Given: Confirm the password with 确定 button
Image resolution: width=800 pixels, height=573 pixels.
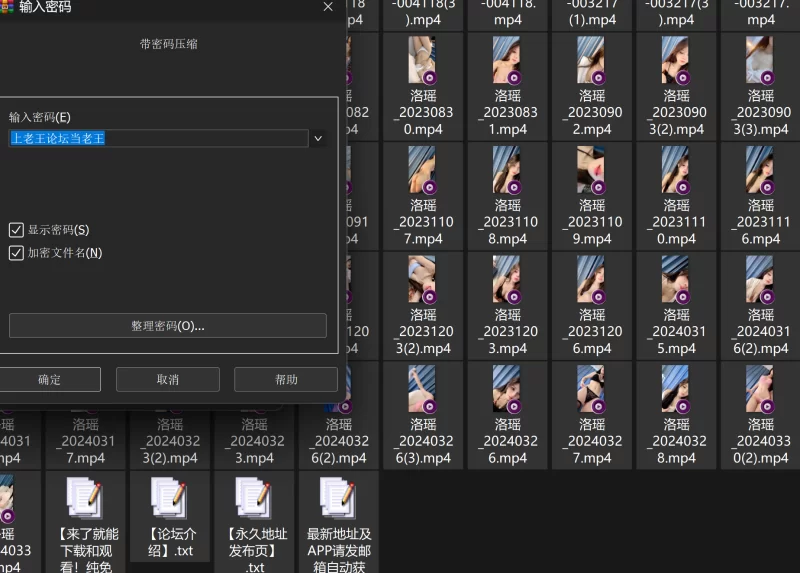Looking at the screenshot, I should coord(49,380).
